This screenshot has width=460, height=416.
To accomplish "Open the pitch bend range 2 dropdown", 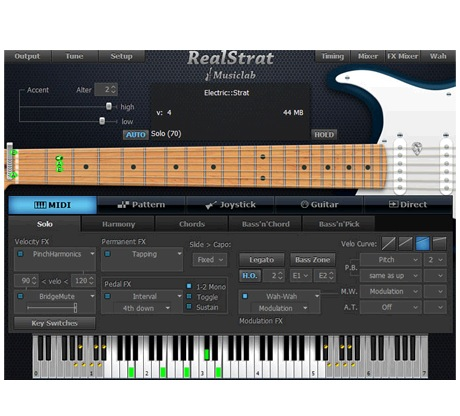I will (x=435, y=260).
